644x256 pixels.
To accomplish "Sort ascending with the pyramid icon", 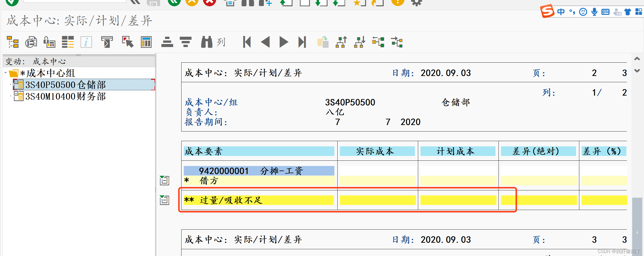I will [x=167, y=42].
